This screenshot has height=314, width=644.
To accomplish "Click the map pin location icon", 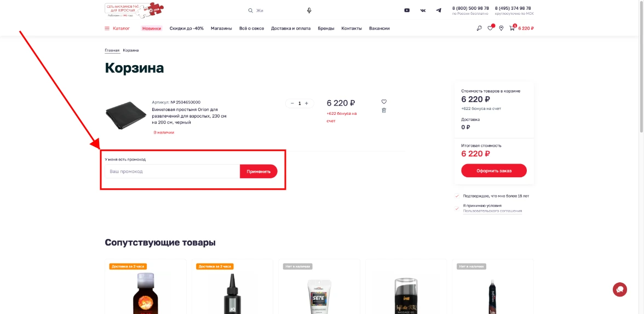I will click(501, 28).
